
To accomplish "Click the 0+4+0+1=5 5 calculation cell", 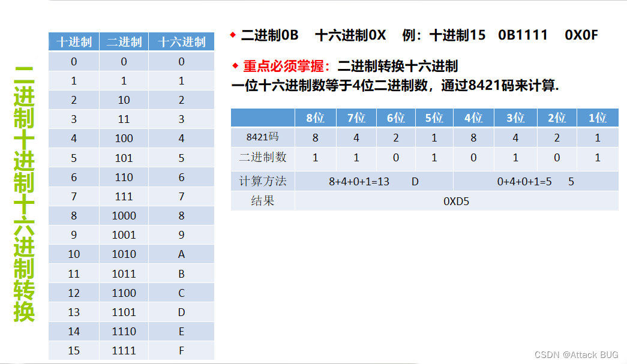I will (536, 182).
